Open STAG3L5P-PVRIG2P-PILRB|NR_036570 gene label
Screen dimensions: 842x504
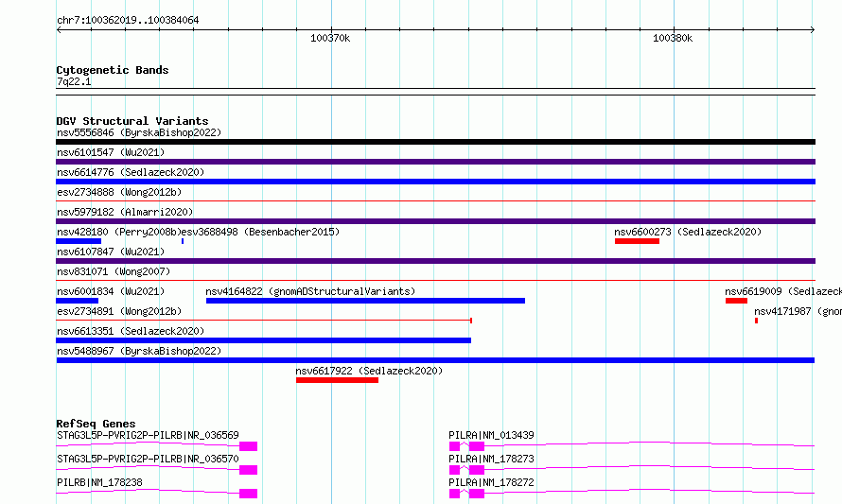click(x=148, y=459)
